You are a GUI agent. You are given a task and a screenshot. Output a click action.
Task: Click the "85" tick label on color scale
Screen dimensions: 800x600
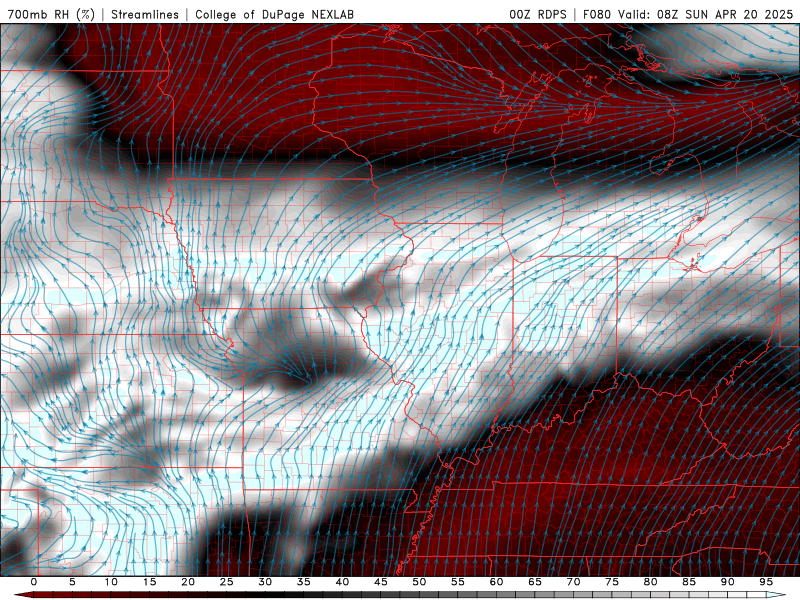coord(689,582)
